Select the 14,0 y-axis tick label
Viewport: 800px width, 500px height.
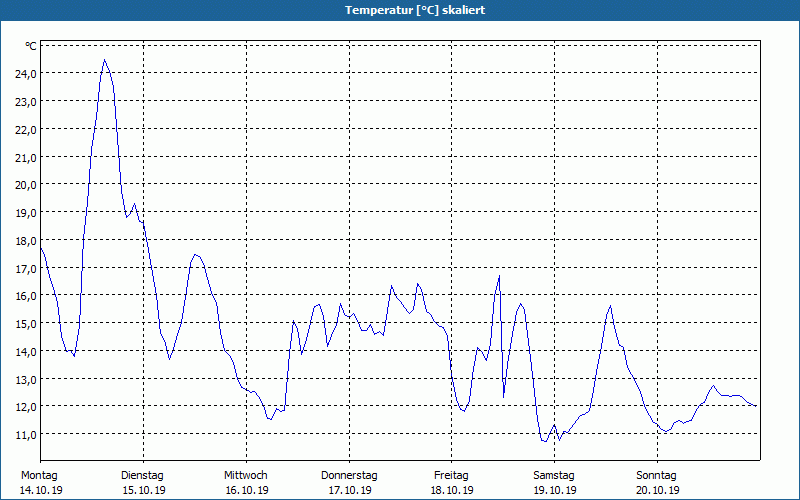[25, 351]
